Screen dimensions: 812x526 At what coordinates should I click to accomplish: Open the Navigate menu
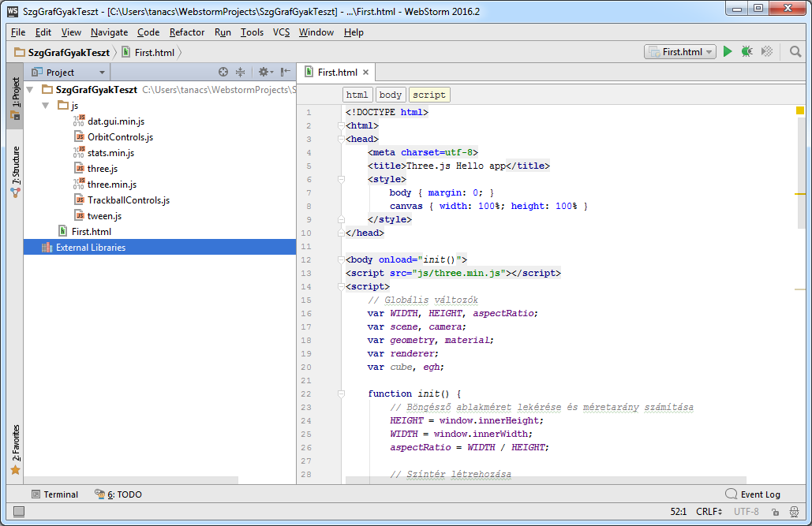click(x=109, y=32)
